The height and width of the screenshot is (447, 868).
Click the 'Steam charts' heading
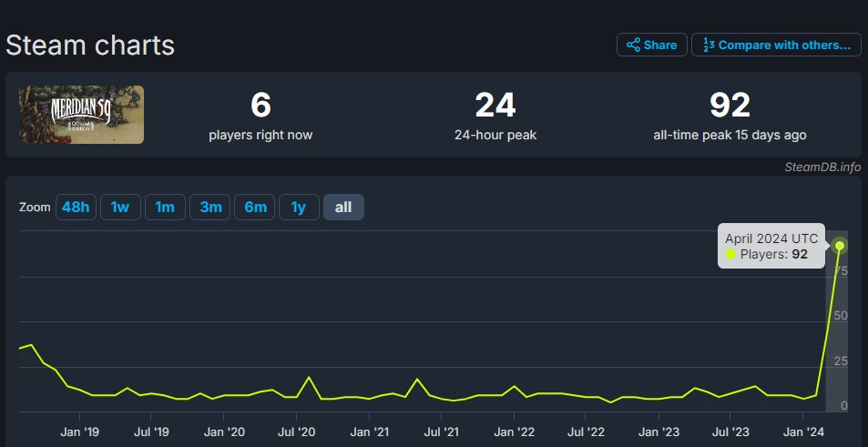(90, 45)
